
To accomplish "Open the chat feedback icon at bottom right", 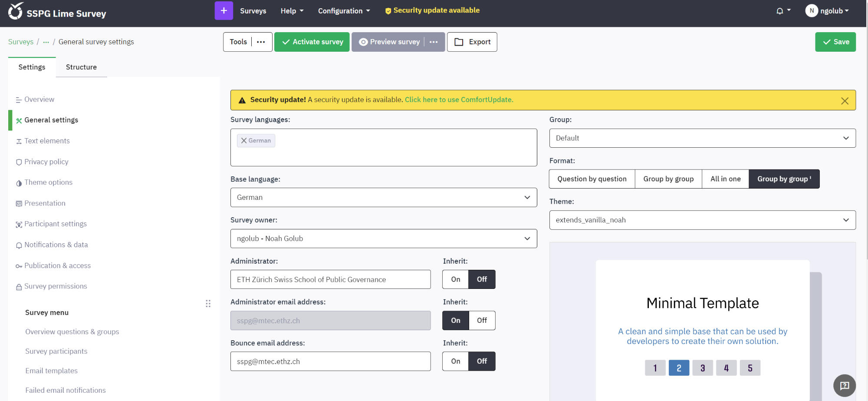I will coord(844,385).
